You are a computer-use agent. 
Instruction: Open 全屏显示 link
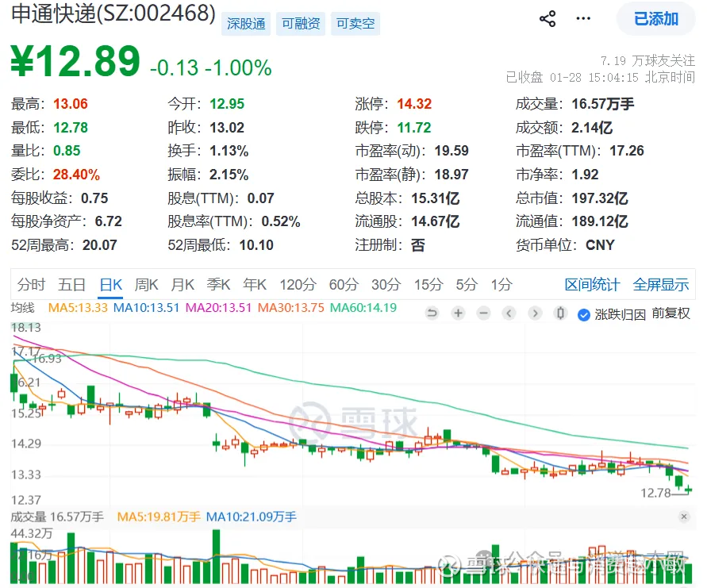(x=660, y=285)
